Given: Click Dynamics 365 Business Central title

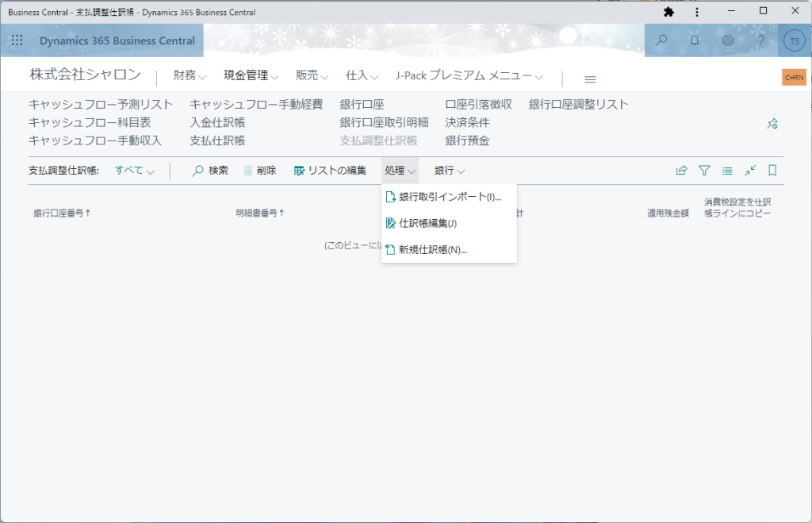Looking at the screenshot, I should pyautogui.click(x=117, y=40).
